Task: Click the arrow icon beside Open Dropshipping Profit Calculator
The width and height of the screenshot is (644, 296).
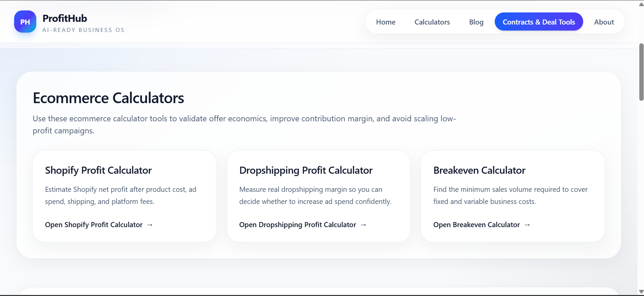Action: (364, 224)
